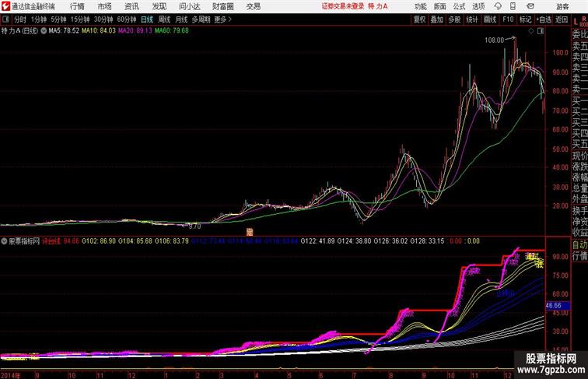Click the 9.70 low price label
The height and width of the screenshot is (379, 588).
coord(194,226)
